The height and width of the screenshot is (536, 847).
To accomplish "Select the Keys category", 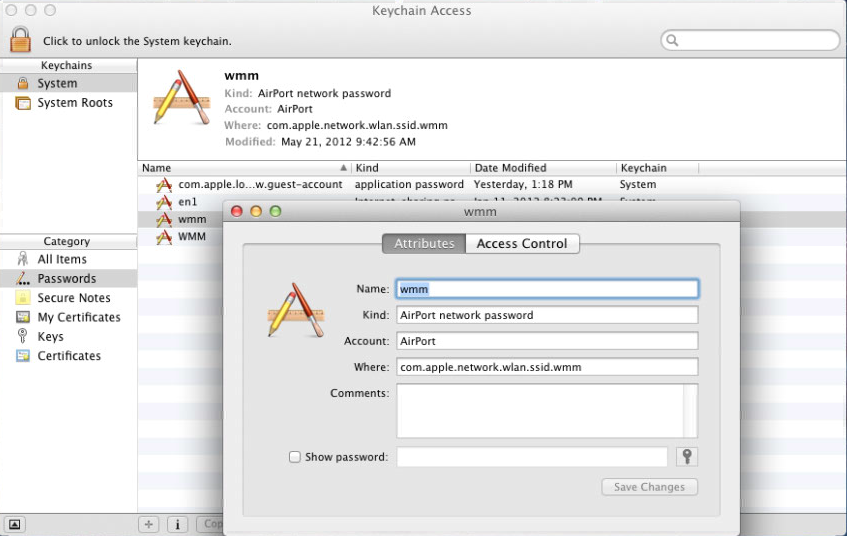I will pyautogui.click(x=68, y=337).
